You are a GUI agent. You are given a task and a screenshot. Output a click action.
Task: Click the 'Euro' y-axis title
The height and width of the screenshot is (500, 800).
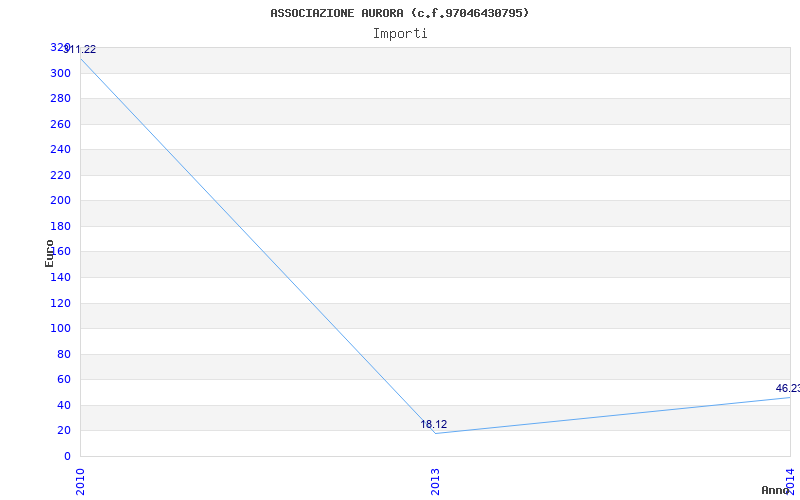[x=49, y=254]
